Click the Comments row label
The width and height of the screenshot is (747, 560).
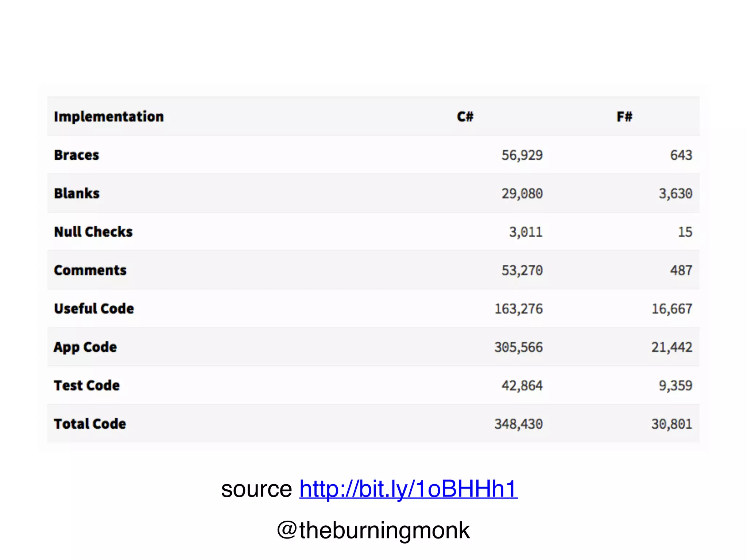(x=90, y=271)
